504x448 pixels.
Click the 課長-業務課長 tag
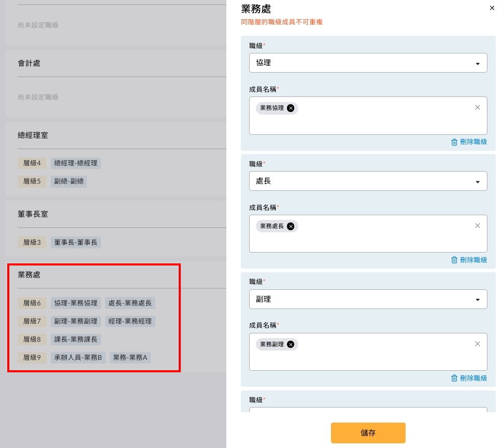[76, 339]
